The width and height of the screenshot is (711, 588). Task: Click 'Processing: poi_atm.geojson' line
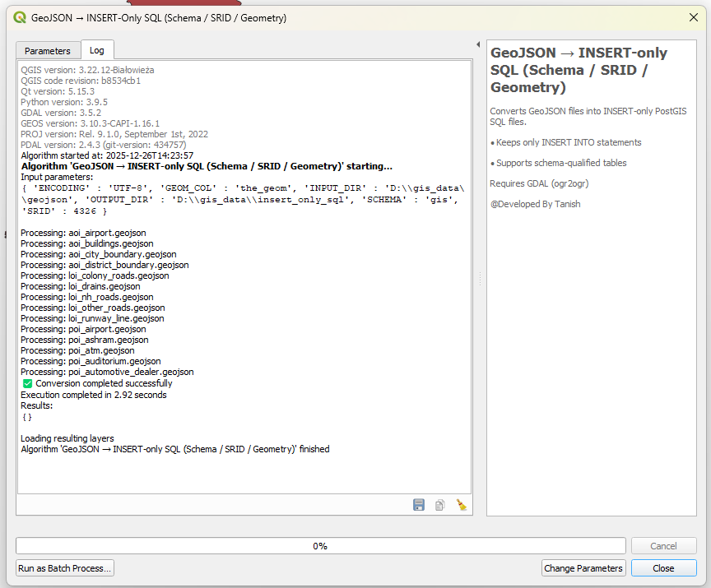[x=77, y=350]
